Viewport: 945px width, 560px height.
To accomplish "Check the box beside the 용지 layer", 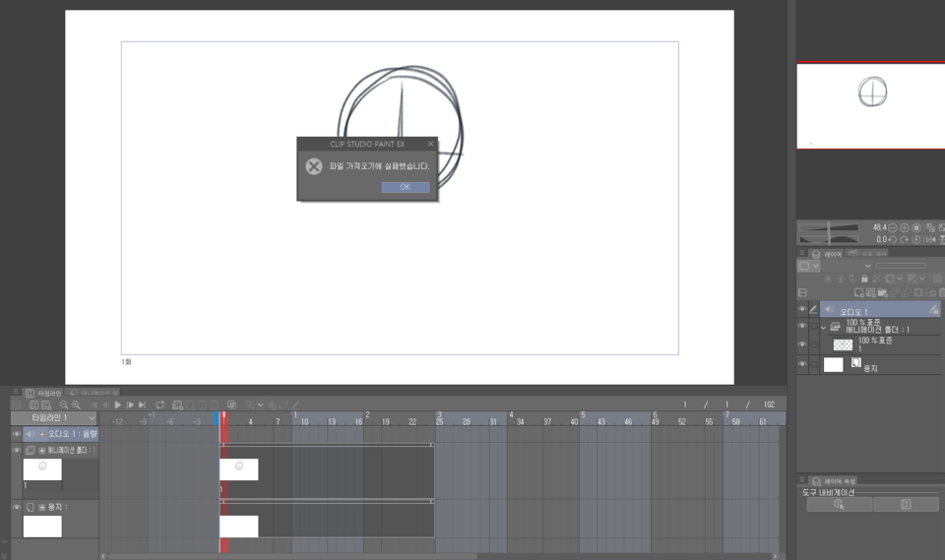I will pos(814,365).
